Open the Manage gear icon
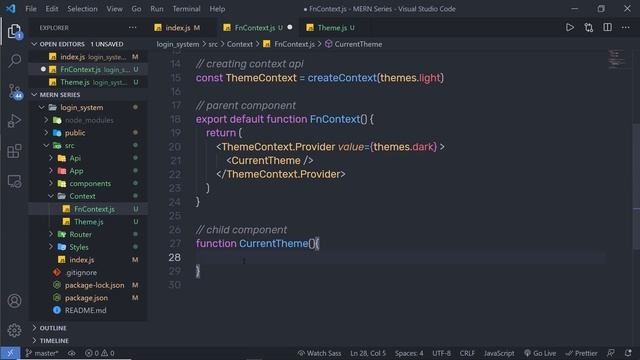 coord(14,330)
